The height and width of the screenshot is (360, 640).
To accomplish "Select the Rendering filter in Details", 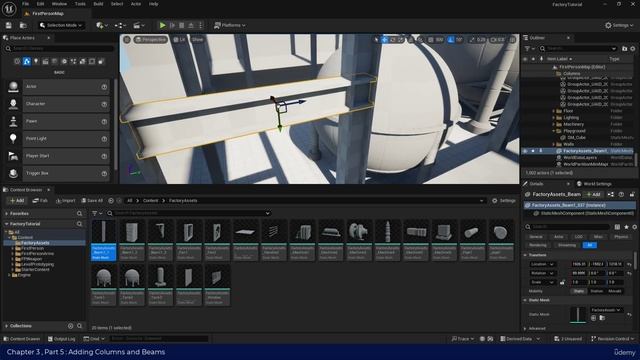I will click(538, 245).
